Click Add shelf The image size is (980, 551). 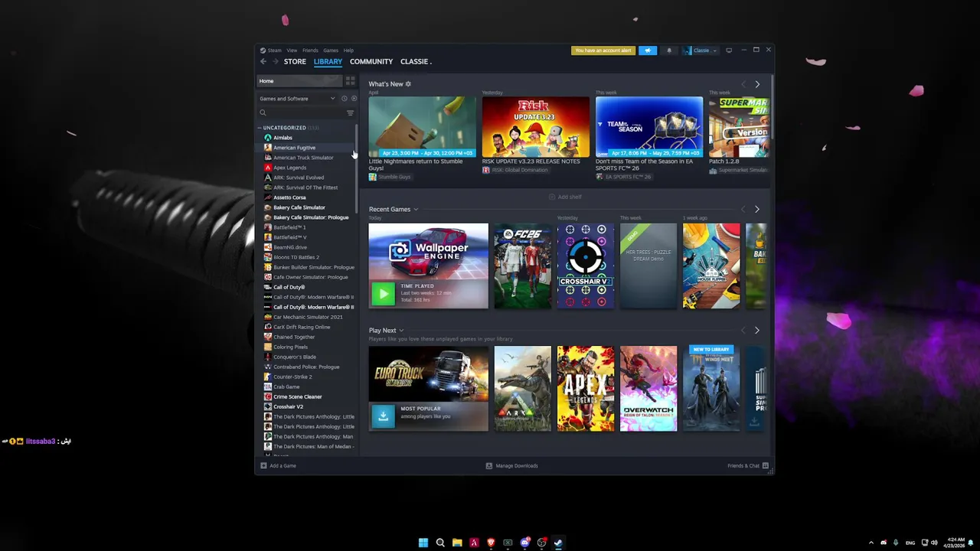tap(565, 197)
